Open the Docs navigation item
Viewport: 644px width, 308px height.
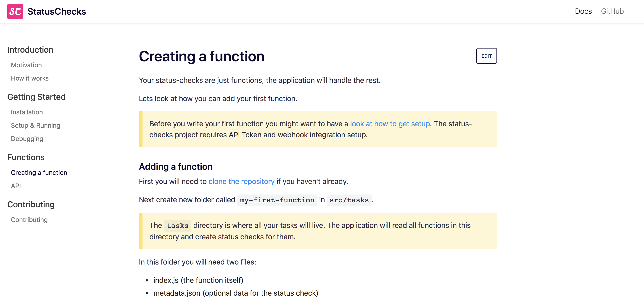[x=583, y=11]
